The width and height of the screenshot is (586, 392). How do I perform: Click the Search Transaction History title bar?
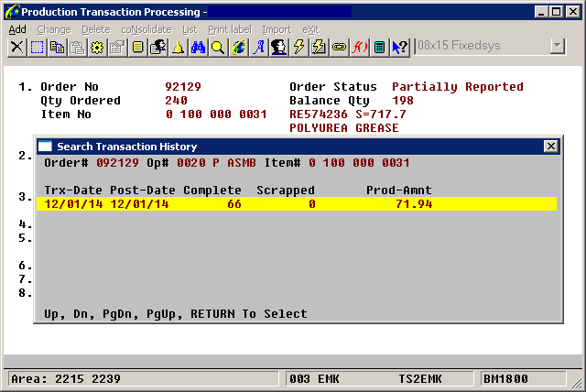(275, 147)
